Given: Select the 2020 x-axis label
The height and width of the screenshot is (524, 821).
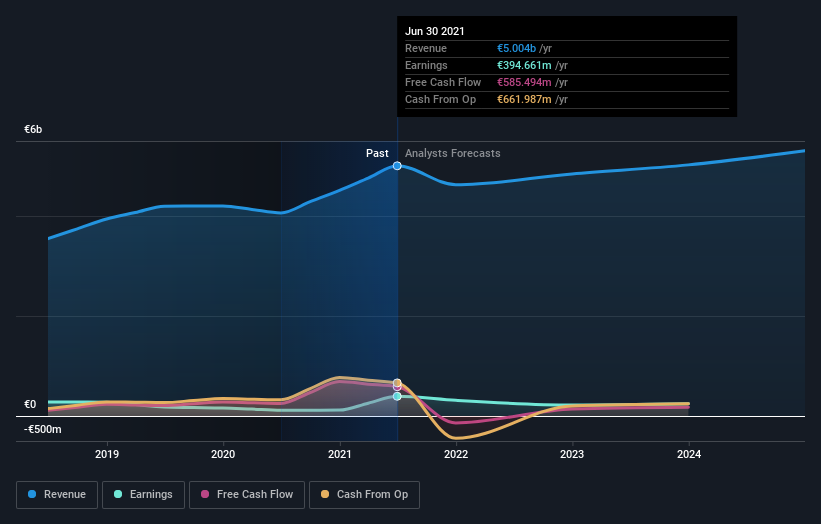Looking at the screenshot, I should point(223,454).
